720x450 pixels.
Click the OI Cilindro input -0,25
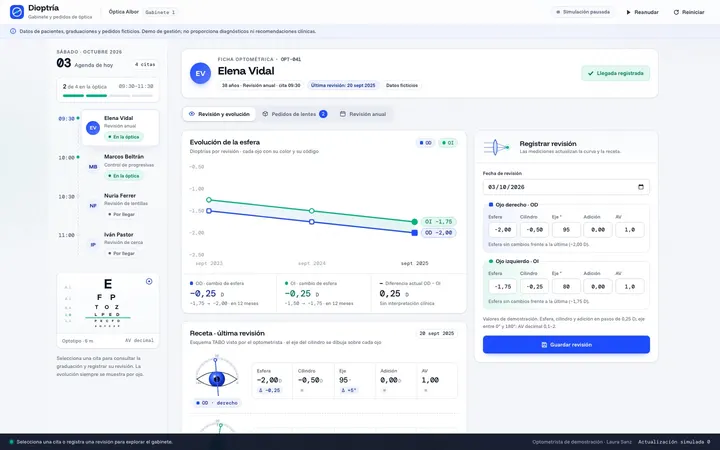coord(534,286)
